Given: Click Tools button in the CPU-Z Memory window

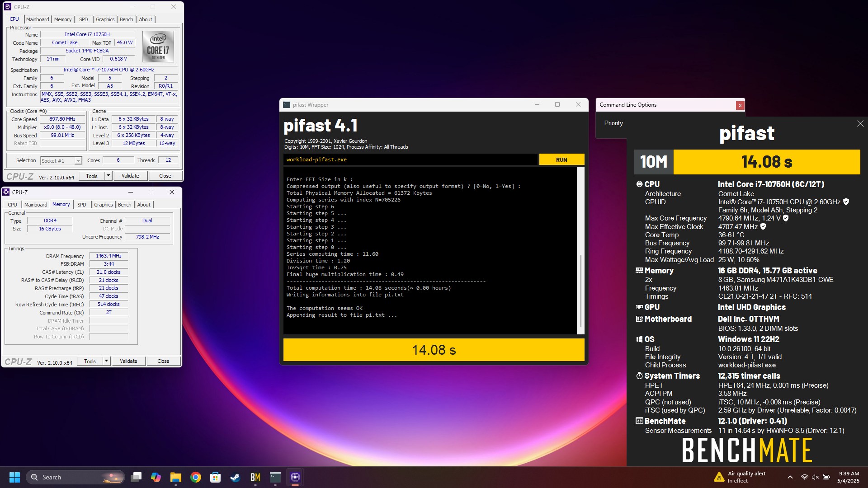Looking at the screenshot, I should (x=90, y=361).
